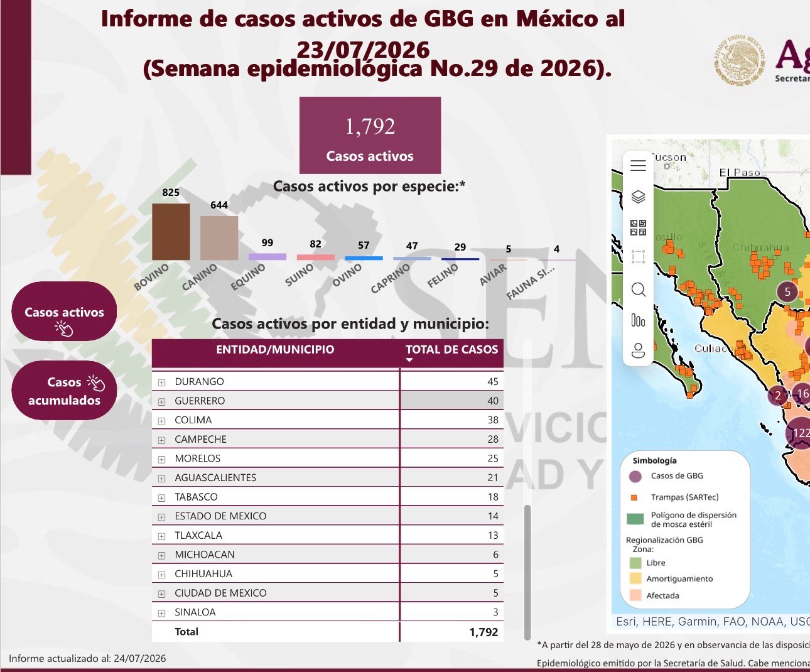Click the Polígono de dispersión green swatch

pos(635,519)
